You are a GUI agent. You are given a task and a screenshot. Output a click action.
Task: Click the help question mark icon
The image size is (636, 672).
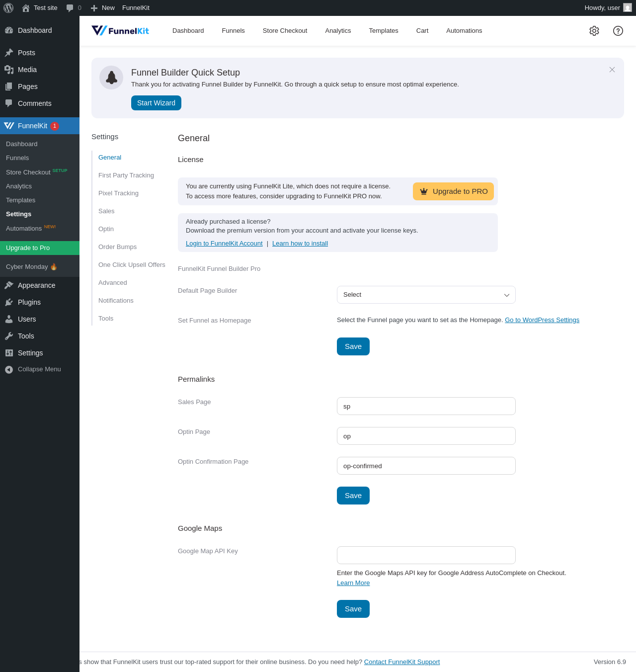[x=618, y=31]
